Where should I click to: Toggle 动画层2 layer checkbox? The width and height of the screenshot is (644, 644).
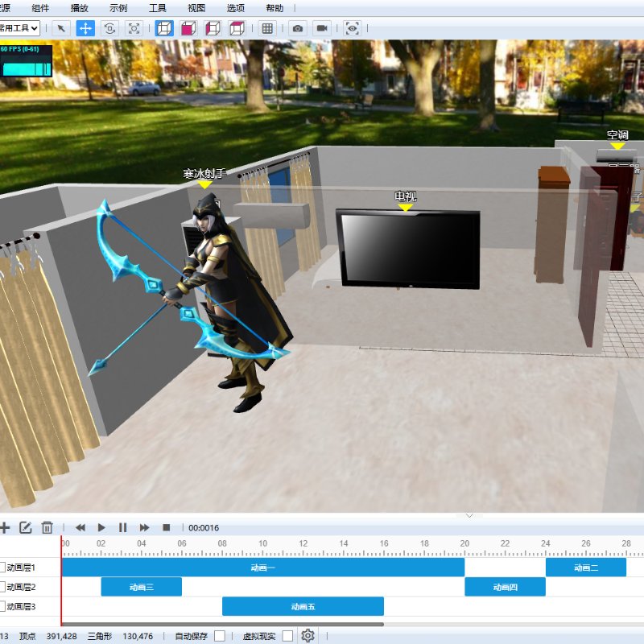[2, 587]
